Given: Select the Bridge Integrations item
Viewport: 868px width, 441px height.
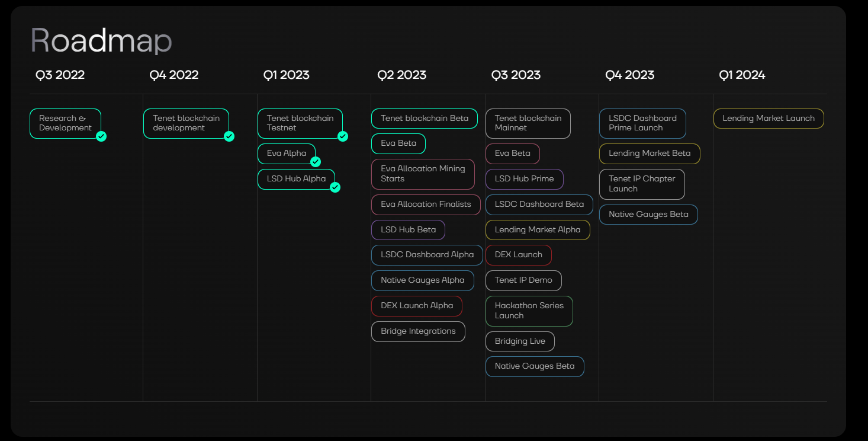Looking at the screenshot, I should (x=418, y=331).
